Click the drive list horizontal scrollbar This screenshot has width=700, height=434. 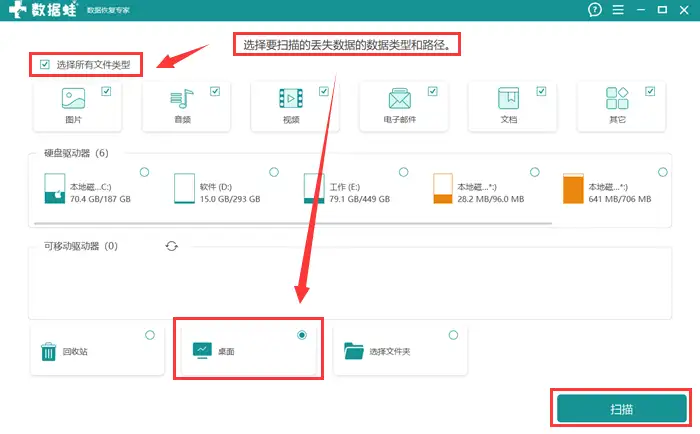tap(293, 223)
